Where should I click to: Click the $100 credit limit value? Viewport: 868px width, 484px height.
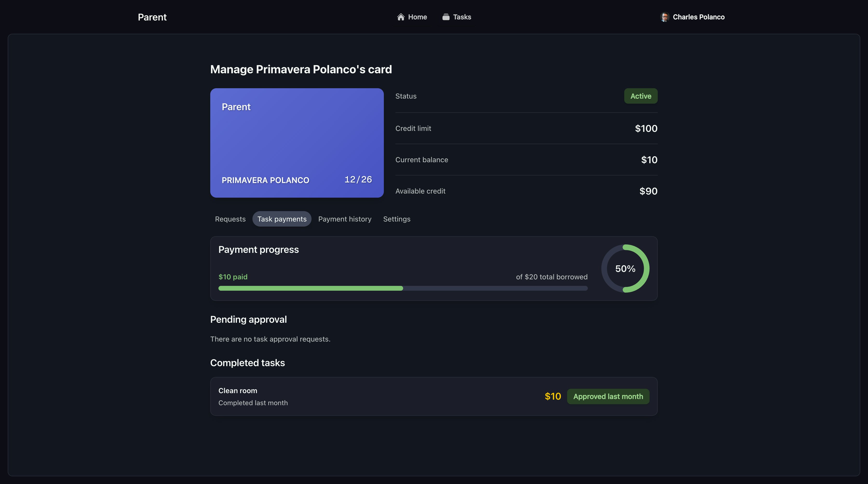(x=646, y=128)
